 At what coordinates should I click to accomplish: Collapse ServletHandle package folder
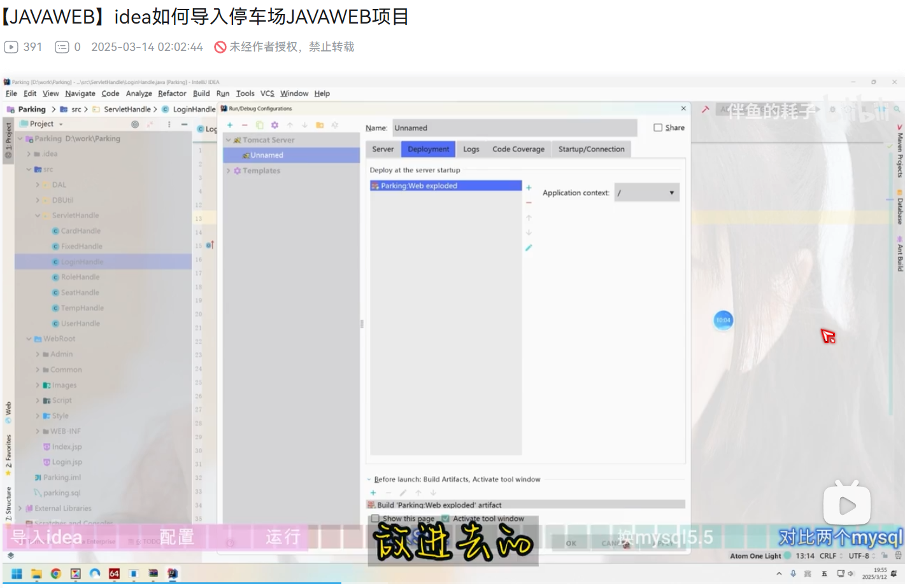pos(38,216)
